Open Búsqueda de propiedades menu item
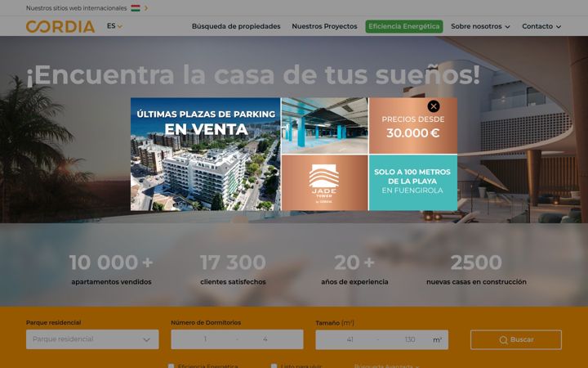 (236, 26)
